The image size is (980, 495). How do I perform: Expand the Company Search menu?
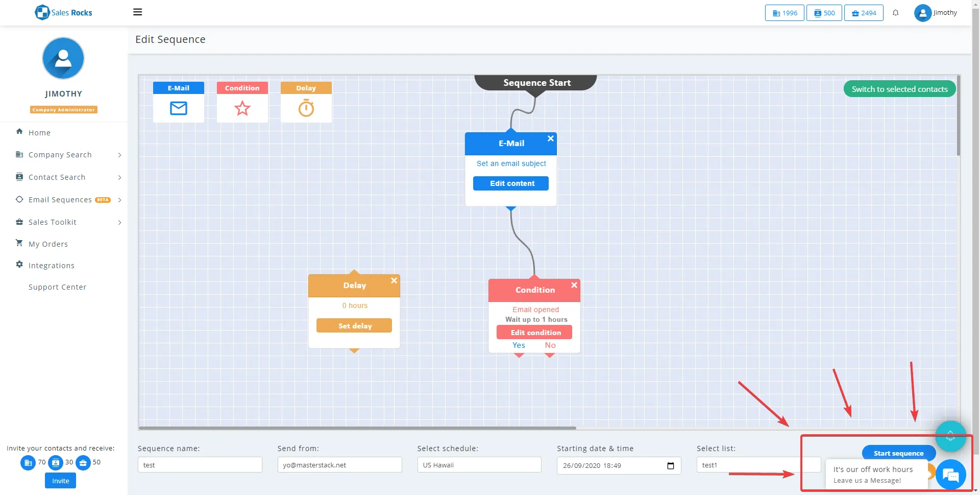click(60, 155)
